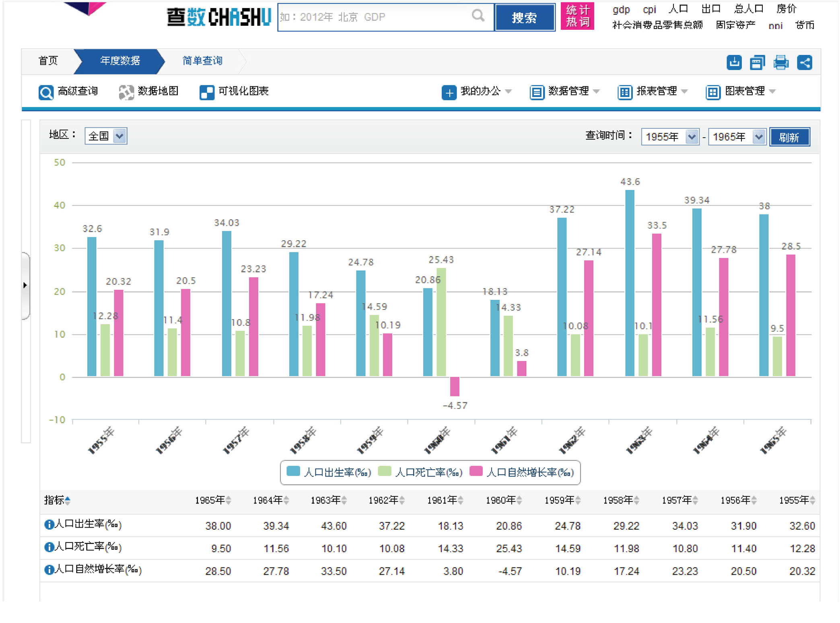Toggle 人口死亡率 series in legend
The width and height of the screenshot is (840, 623).
[x=420, y=472]
